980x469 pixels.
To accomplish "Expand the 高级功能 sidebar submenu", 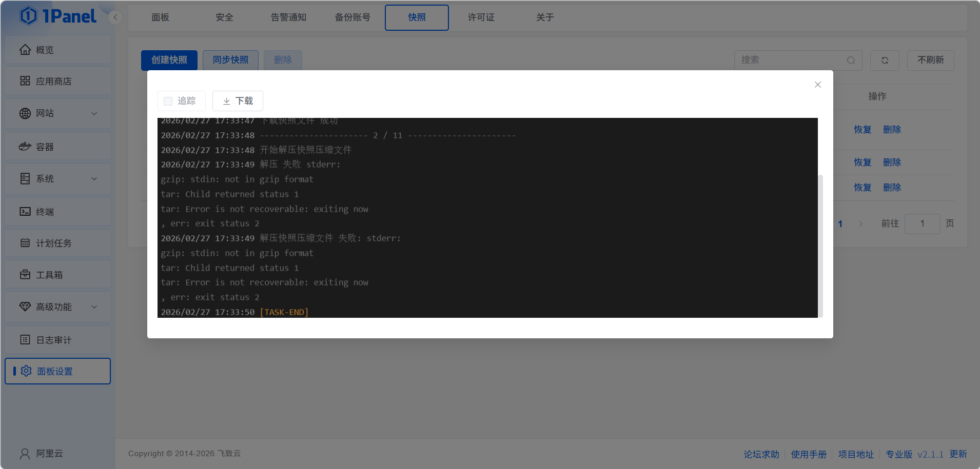I will (94, 307).
